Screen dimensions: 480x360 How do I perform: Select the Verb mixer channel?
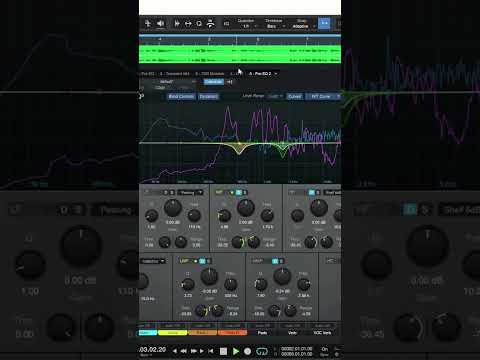(292, 333)
